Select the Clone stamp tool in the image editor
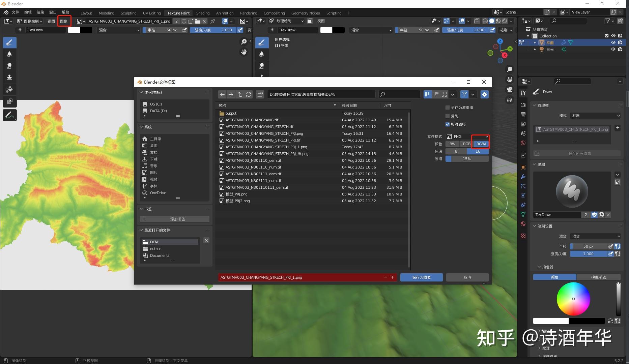This screenshot has height=364, width=629. [9, 78]
